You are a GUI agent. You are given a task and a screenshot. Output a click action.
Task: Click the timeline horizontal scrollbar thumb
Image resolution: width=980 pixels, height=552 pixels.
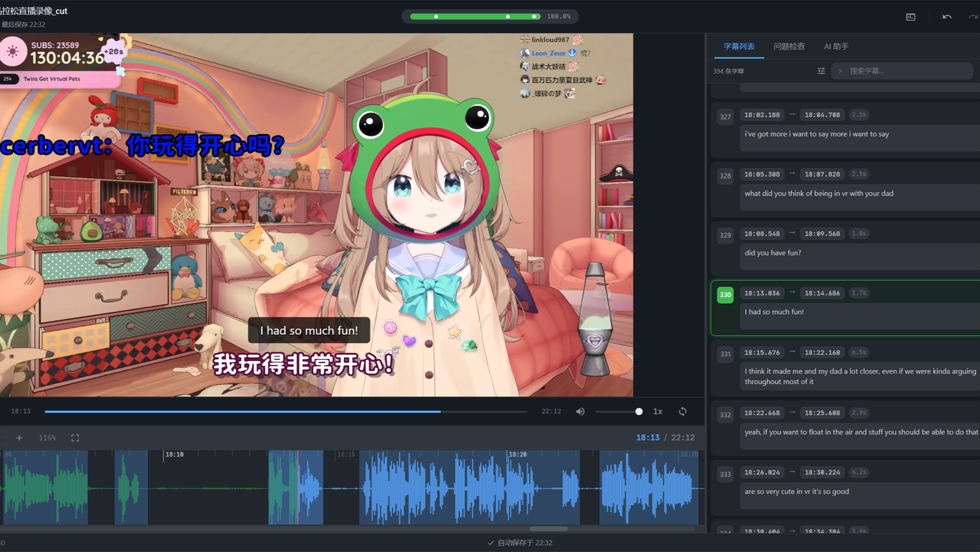coord(549,528)
